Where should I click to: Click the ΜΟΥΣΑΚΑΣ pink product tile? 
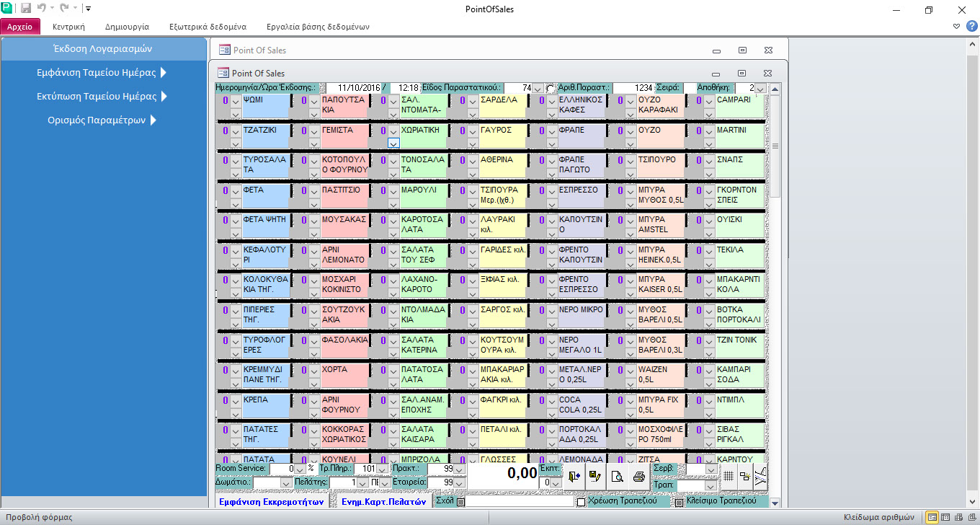coord(345,225)
